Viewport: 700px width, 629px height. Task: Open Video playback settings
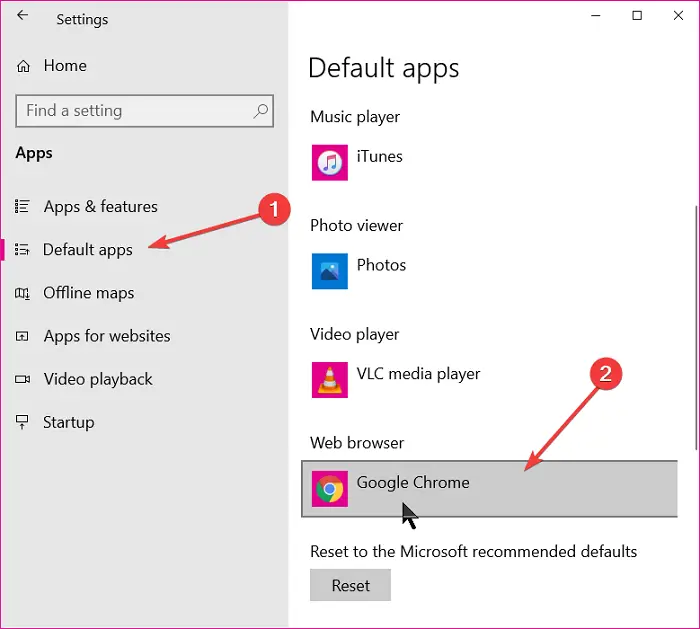coord(98,379)
